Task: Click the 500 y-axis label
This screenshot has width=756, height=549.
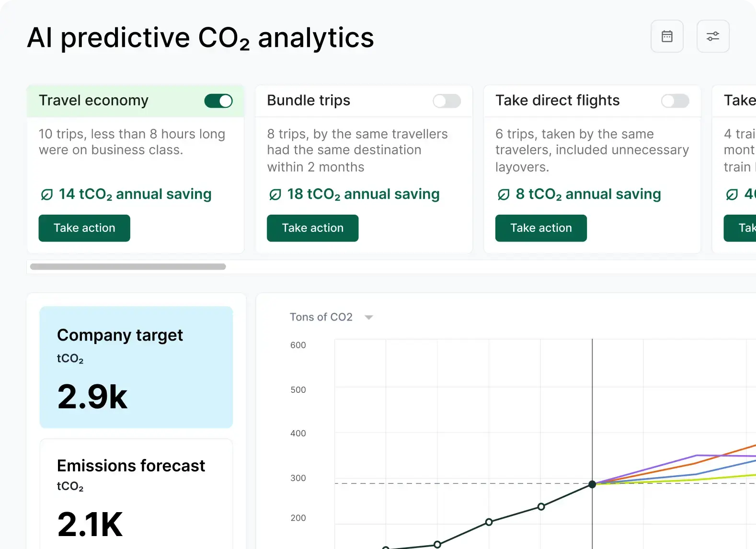Action: [298, 390]
